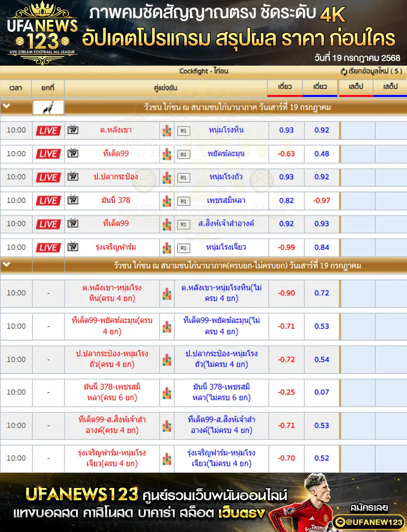Collapse the สนามชนไก่นานาภาค section chevron
Image resolution: width=407 pixels, height=532 pixels.
click(x=6, y=106)
